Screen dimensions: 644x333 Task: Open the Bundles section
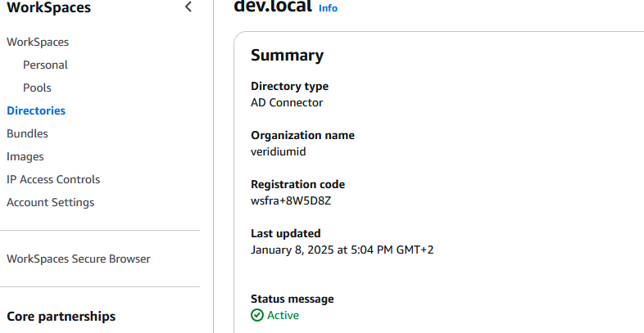tap(27, 133)
